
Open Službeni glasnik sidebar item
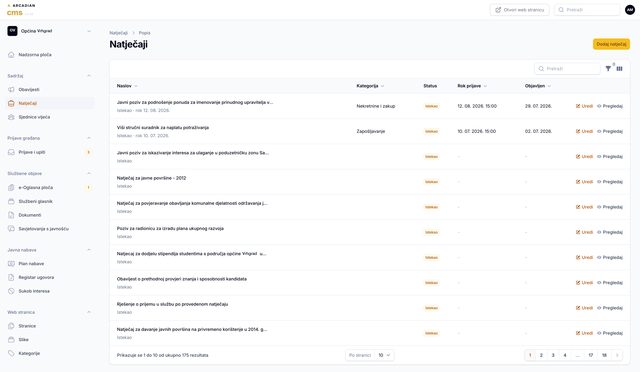[x=36, y=201]
